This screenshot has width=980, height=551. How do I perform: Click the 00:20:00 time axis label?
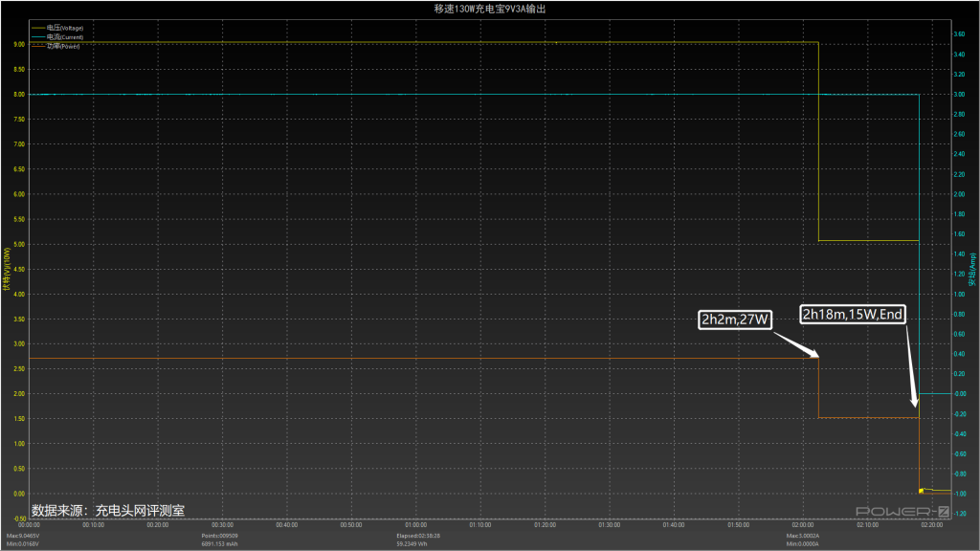158,525
